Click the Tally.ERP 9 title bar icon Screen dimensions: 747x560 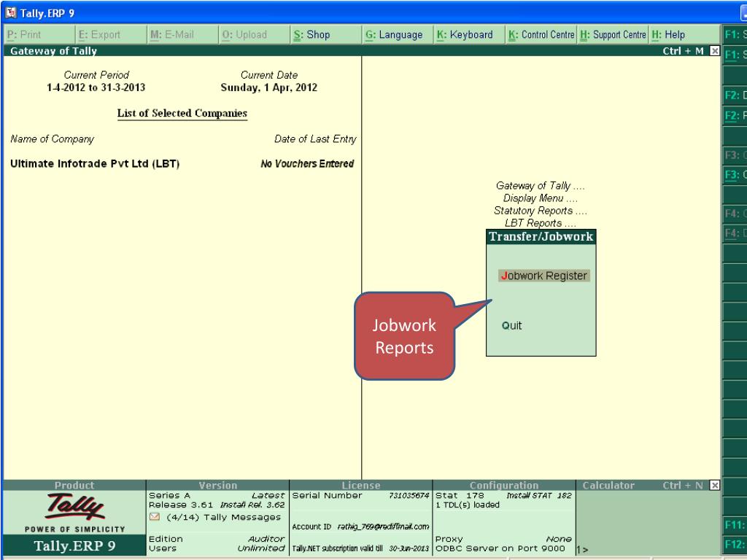click(x=10, y=13)
